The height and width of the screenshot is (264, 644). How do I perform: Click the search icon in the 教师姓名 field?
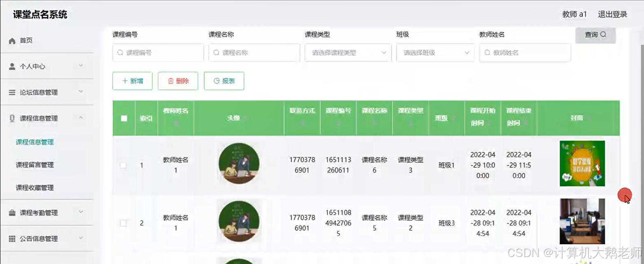coord(487,53)
